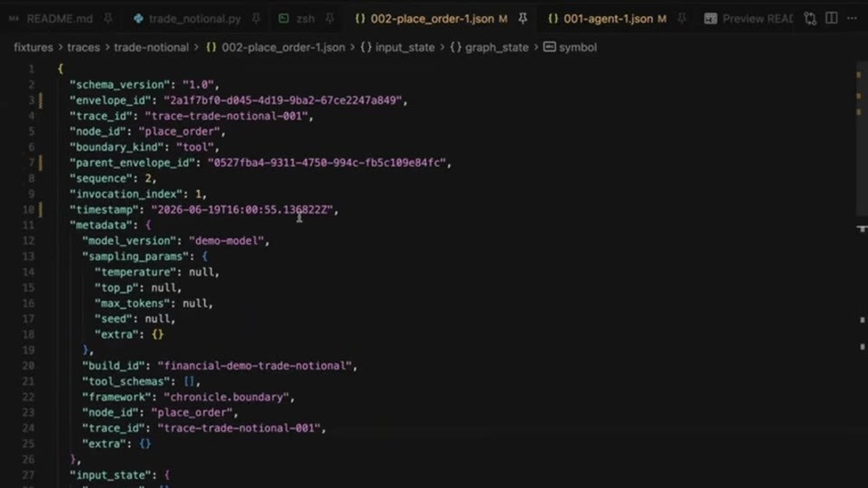Switch to the Preview README tab

click(x=749, y=19)
